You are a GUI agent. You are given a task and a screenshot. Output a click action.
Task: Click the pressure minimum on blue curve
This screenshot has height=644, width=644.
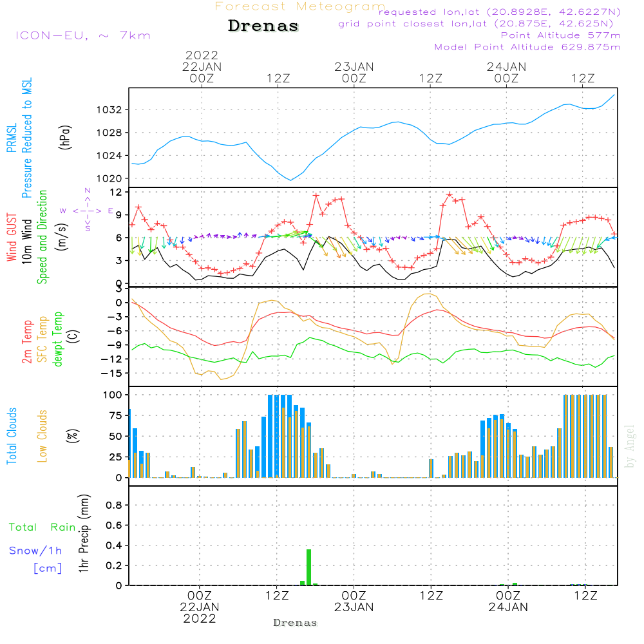[x=291, y=180]
